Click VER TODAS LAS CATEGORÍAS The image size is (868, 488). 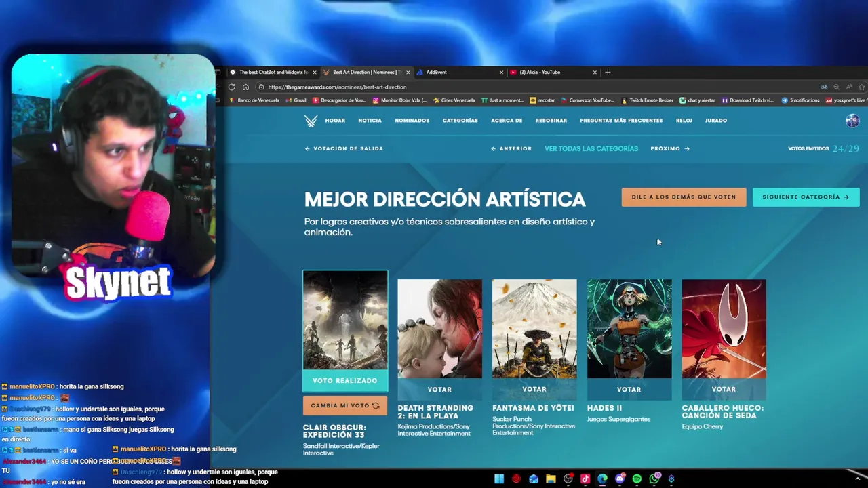[591, 148]
